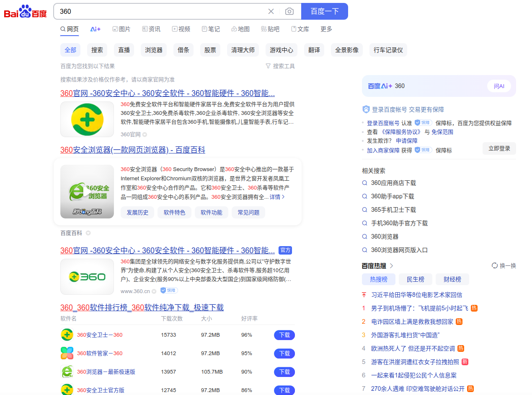Viewport: 532px width, 395px height.
Task: Open image search via the camera icon
Action: tap(289, 11)
